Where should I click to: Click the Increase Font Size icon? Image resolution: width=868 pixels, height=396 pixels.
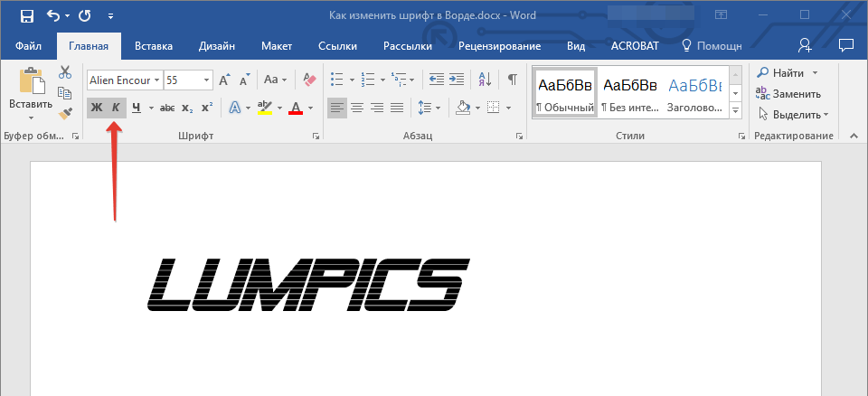pyautogui.click(x=225, y=80)
